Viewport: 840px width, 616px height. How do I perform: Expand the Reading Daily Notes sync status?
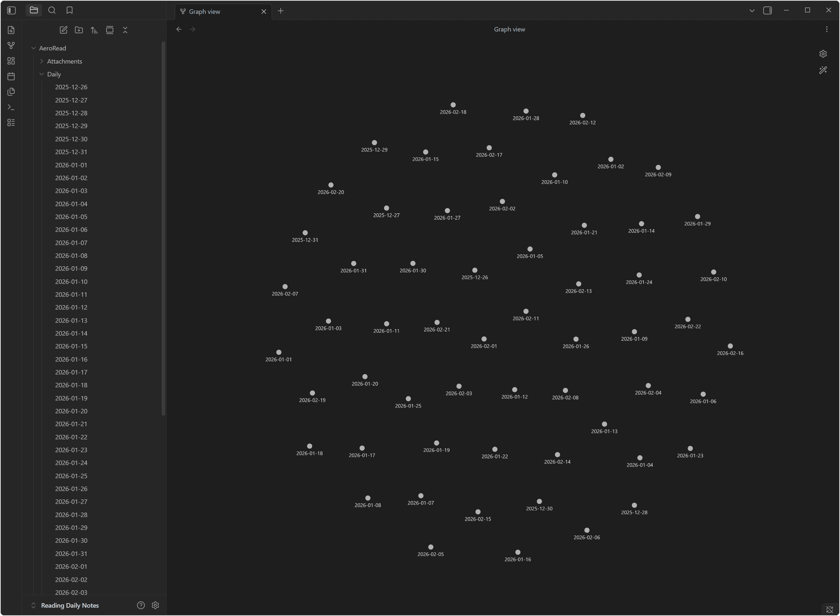(33, 605)
